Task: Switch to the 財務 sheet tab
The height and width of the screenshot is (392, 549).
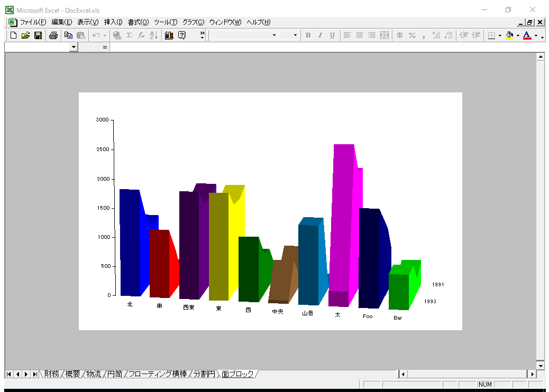Action: point(52,374)
